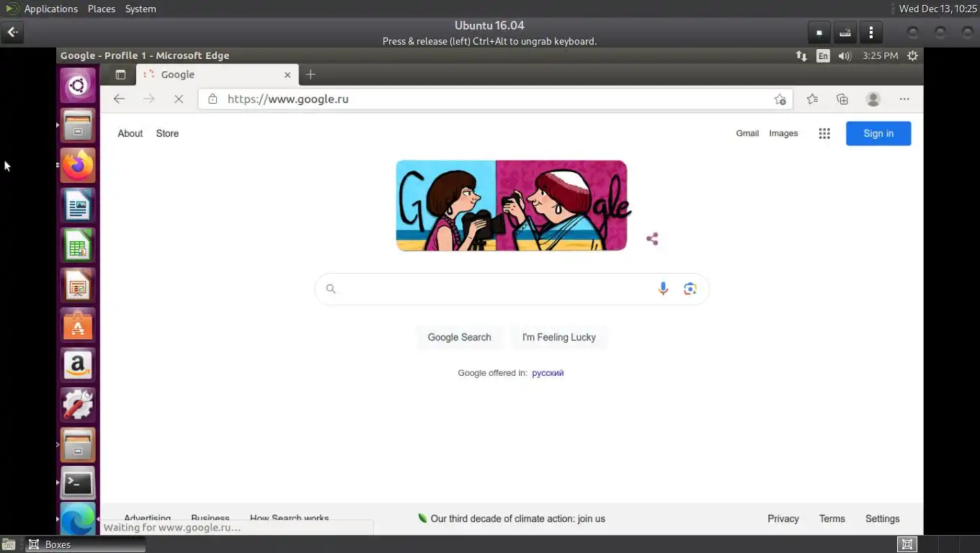Click back arrow in Boxes header
The image size is (980, 553).
12,32
